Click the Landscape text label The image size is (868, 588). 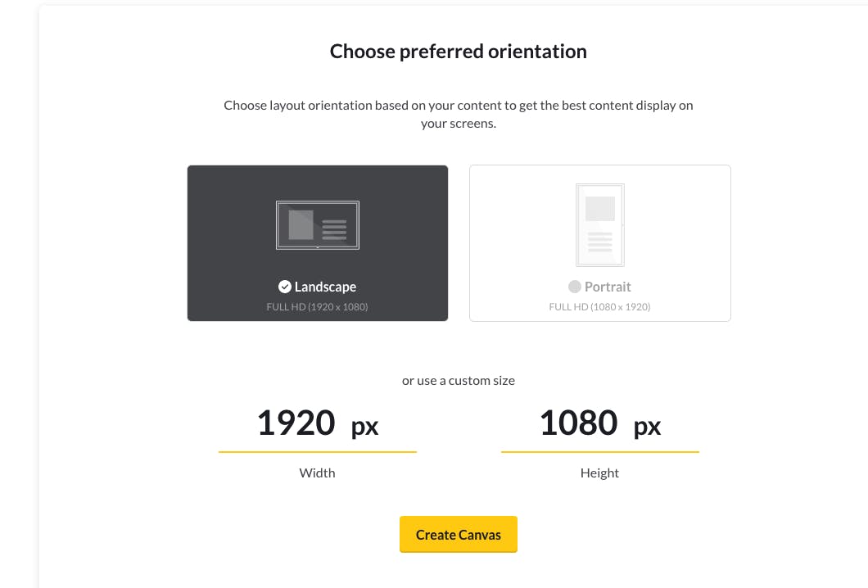[326, 287]
